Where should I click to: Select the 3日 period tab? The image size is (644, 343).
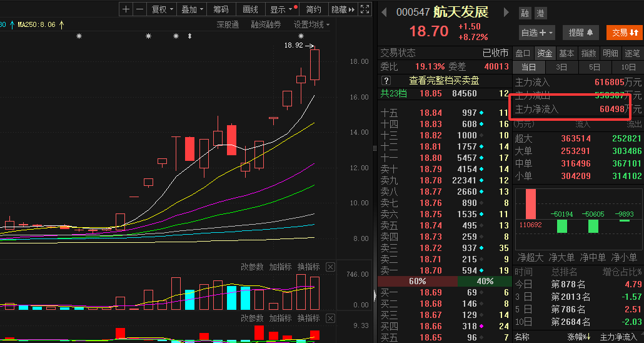pyautogui.click(x=561, y=67)
